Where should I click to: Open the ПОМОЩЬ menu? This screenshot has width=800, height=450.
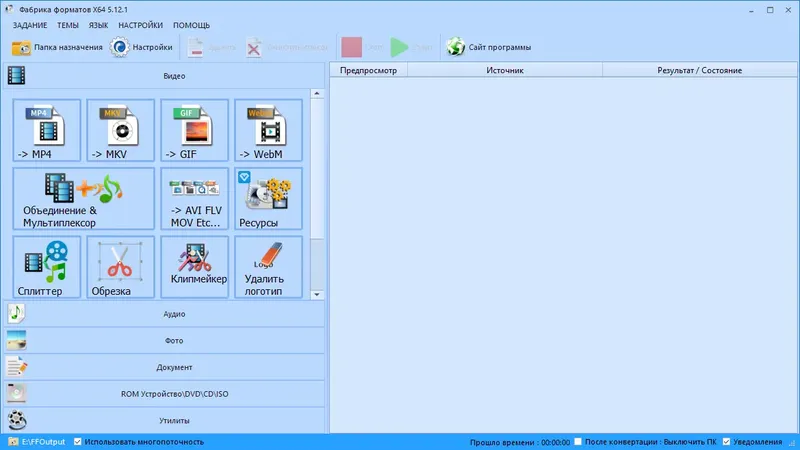[191, 25]
